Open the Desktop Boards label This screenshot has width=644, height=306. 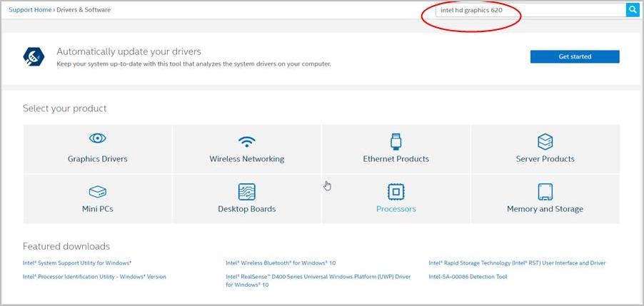tap(246, 209)
